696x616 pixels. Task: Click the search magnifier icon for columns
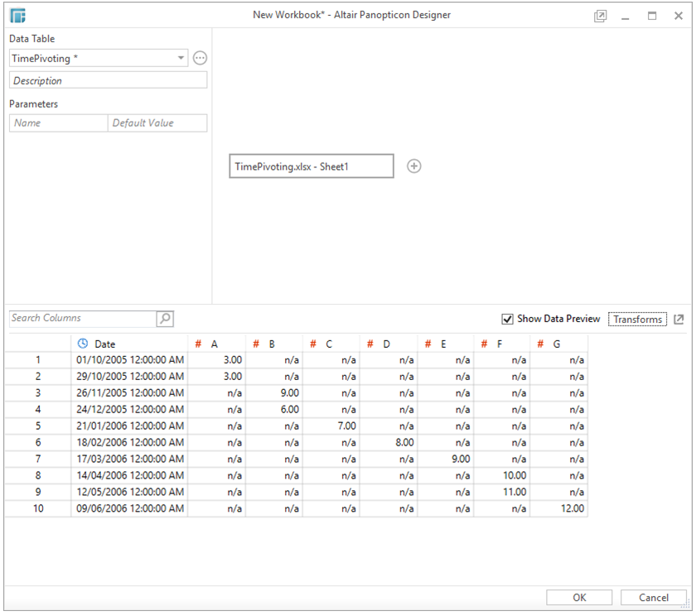[165, 319]
